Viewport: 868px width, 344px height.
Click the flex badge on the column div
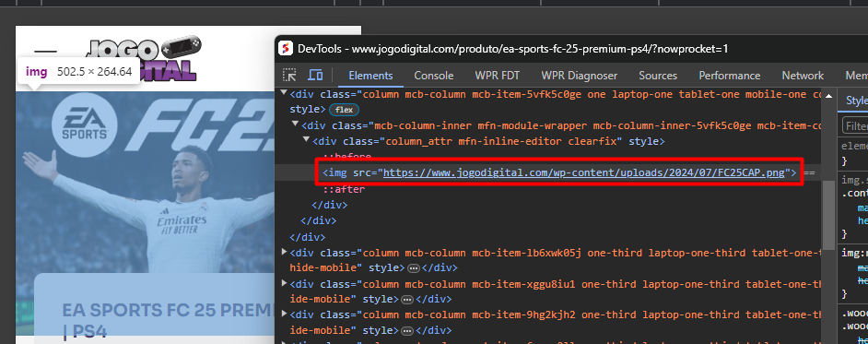(x=344, y=110)
